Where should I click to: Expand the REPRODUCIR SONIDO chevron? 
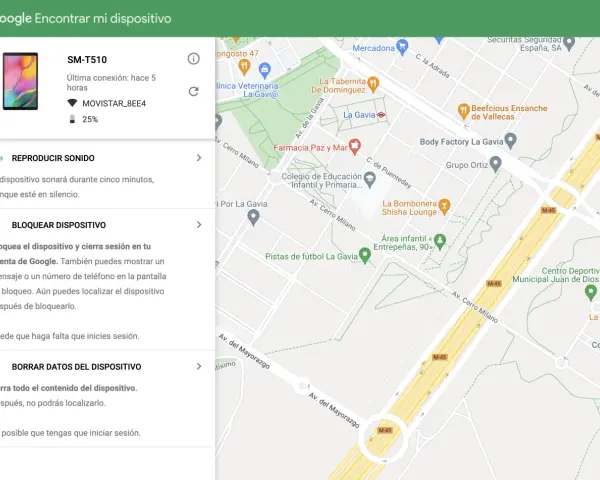(199, 158)
